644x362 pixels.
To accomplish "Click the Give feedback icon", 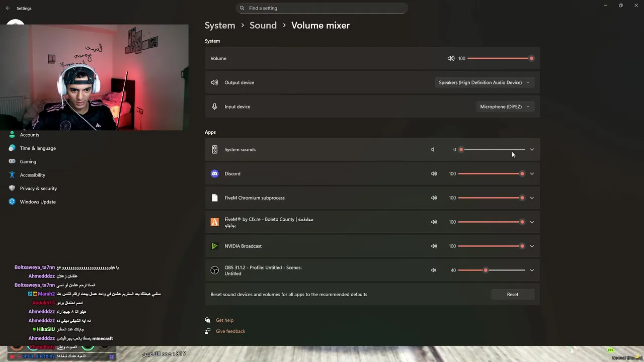I will click(x=208, y=331).
